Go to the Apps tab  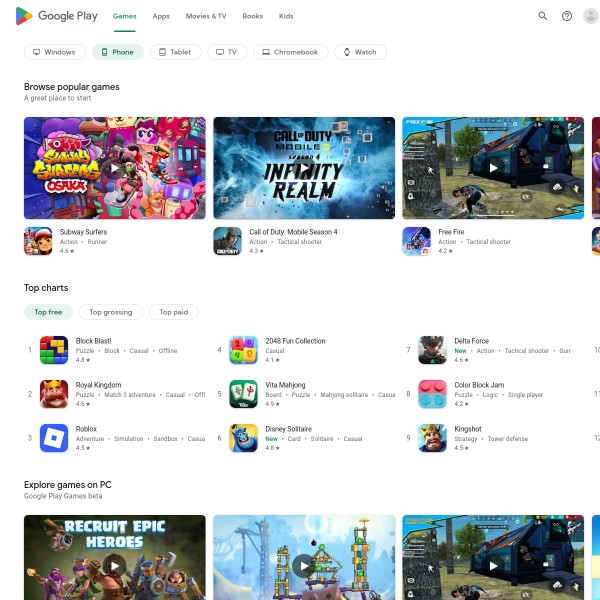tap(161, 16)
